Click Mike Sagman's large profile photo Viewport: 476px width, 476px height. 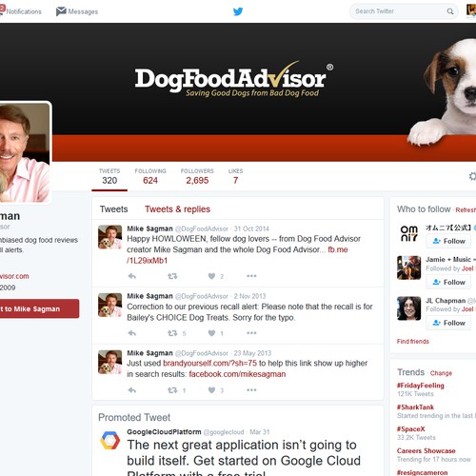(25, 152)
